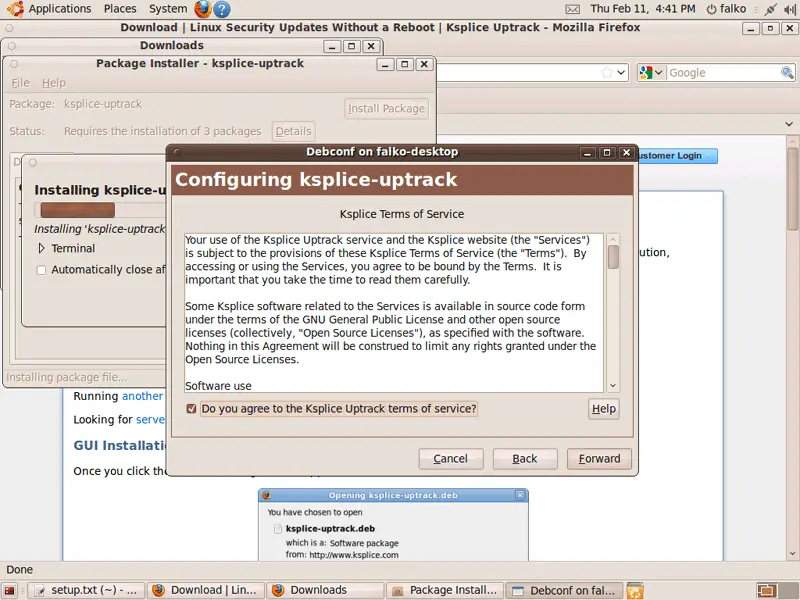The width and height of the screenshot is (800, 600).
Task: Close the Package Installer window
Action: click(x=424, y=64)
